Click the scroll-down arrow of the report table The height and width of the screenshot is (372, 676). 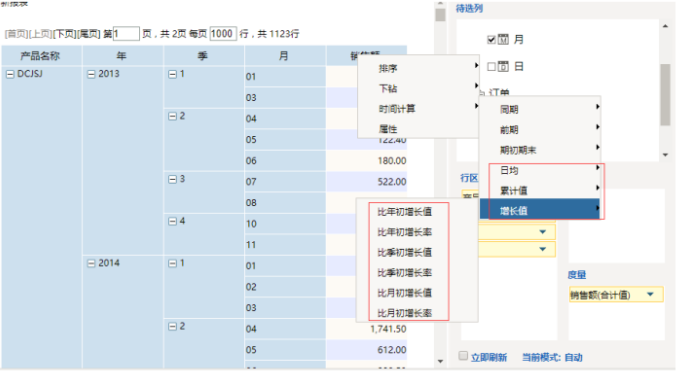click(x=440, y=361)
